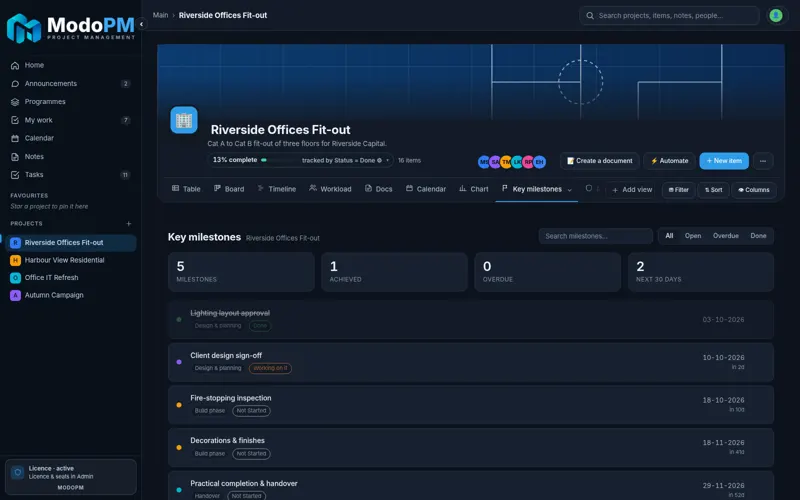Viewport: 800px width, 500px height.
Task: Click the 13% complete progress bar
Action: click(x=279, y=160)
